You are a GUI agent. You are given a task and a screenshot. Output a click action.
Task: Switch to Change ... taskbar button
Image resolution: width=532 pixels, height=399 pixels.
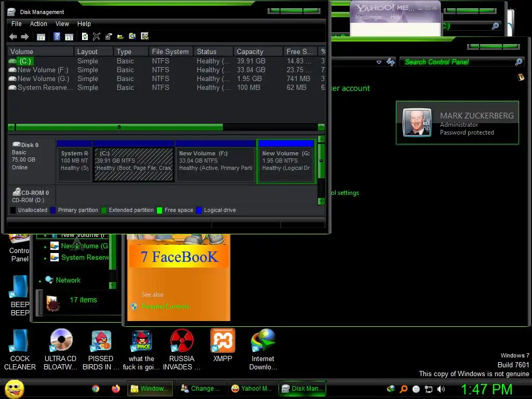pos(201,389)
